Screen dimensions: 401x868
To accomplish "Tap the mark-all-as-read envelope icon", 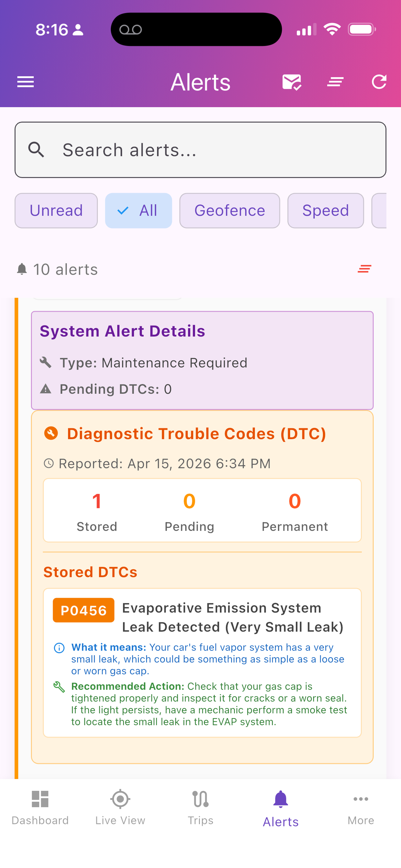I will (292, 82).
